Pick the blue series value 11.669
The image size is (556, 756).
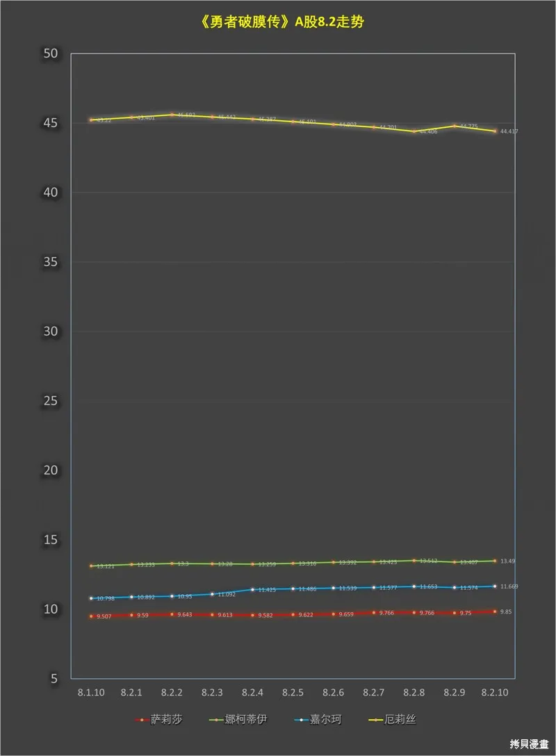509,586
